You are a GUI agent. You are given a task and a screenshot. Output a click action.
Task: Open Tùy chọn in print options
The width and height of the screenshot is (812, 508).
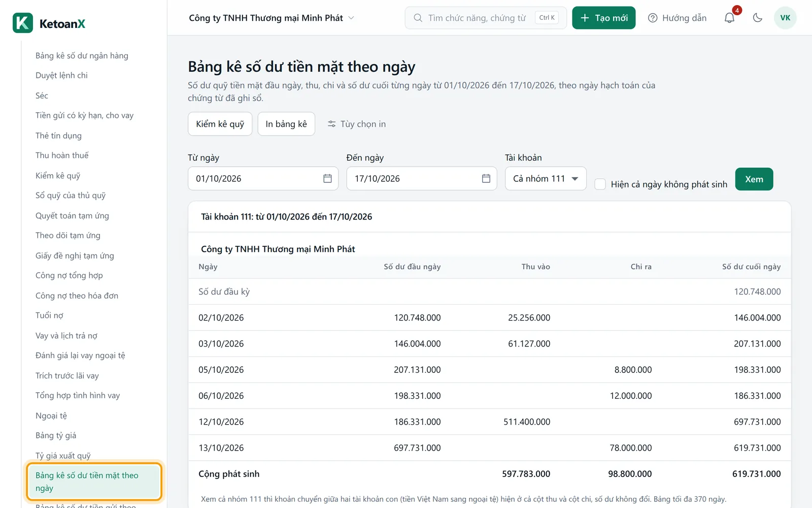(356, 124)
